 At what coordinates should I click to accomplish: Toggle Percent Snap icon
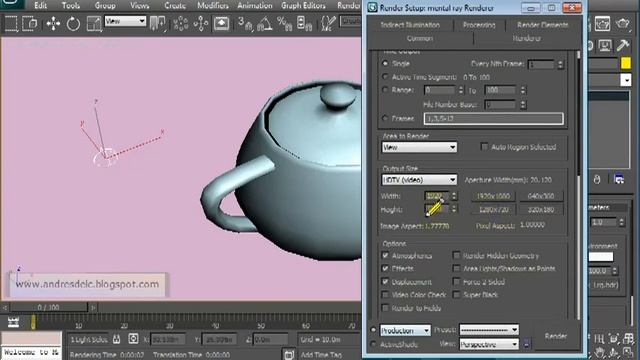(x=284, y=24)
